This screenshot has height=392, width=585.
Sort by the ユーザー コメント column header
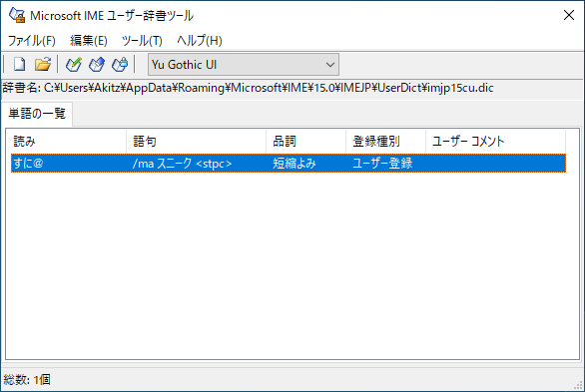click(495, 142)
